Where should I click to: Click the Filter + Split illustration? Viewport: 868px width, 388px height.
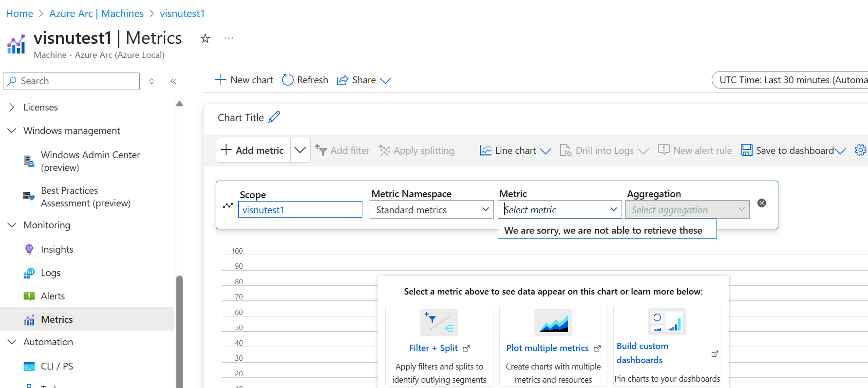(439, 322)
